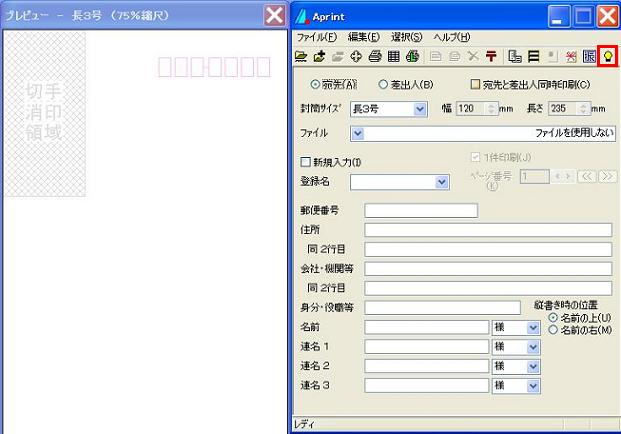Image resolution: width=621 pixels, height=434 pixels.
Task: Click the red 〒 postal mark icon
Action: pos(491,57)
